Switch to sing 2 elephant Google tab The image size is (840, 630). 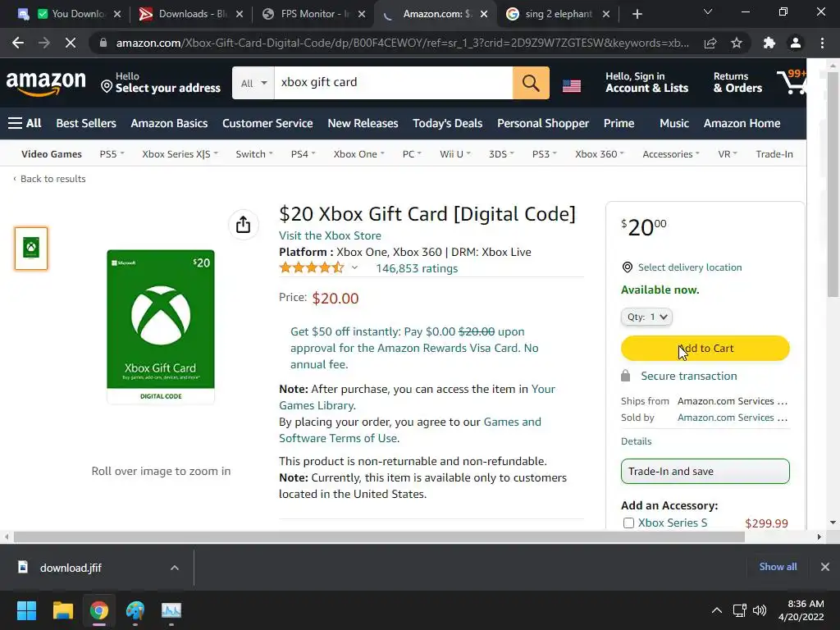(x=558, y=14)
